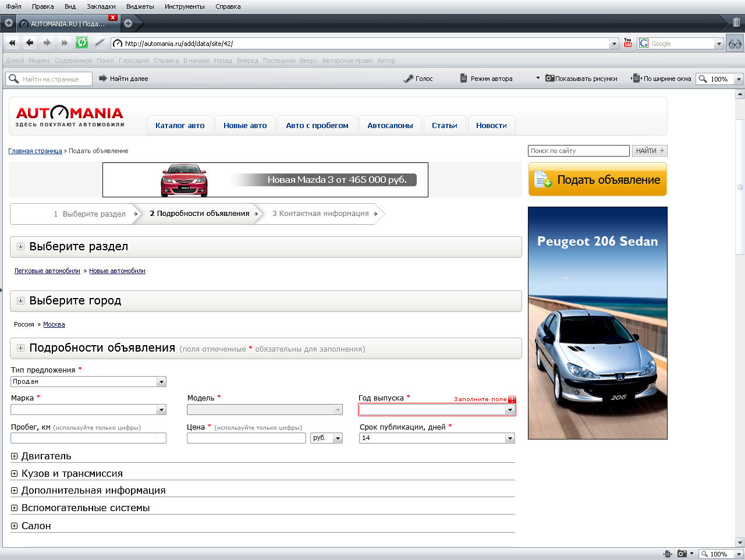This screenshot has width=745, height=560.
Task: Toggle Показывать рисунки image display
Action: [549, 79]
